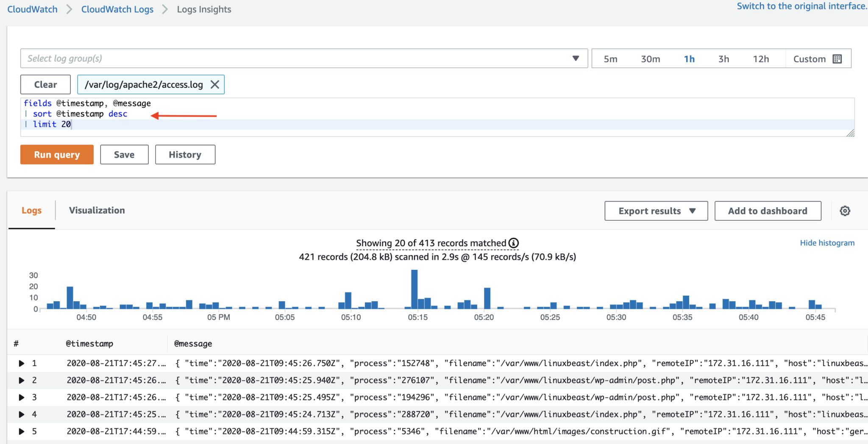
Task: Click inside the query editor text area
Action: 437,117
